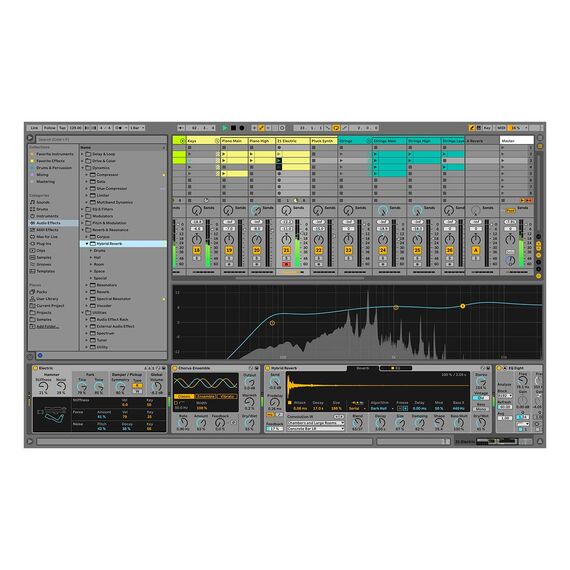This screenshot has width=570, height=570.
Task: Toggle track activator 18 on Keys
Action: click(197, 250)
